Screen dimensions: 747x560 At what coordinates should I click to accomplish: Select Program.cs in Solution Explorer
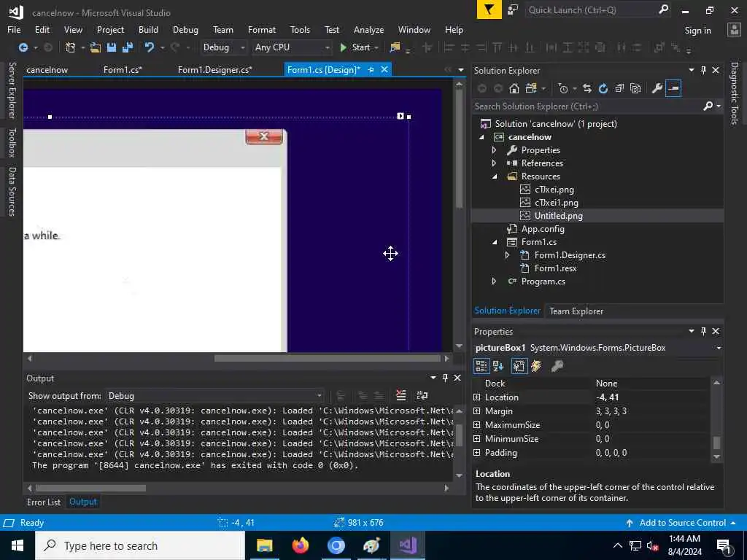pyautogui.click(x=543, y=281)
